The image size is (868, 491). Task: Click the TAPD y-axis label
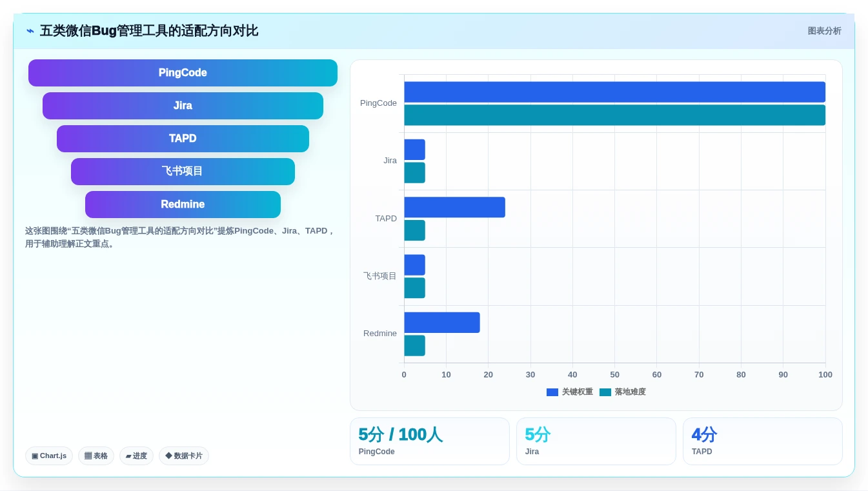tap(386, 219)
